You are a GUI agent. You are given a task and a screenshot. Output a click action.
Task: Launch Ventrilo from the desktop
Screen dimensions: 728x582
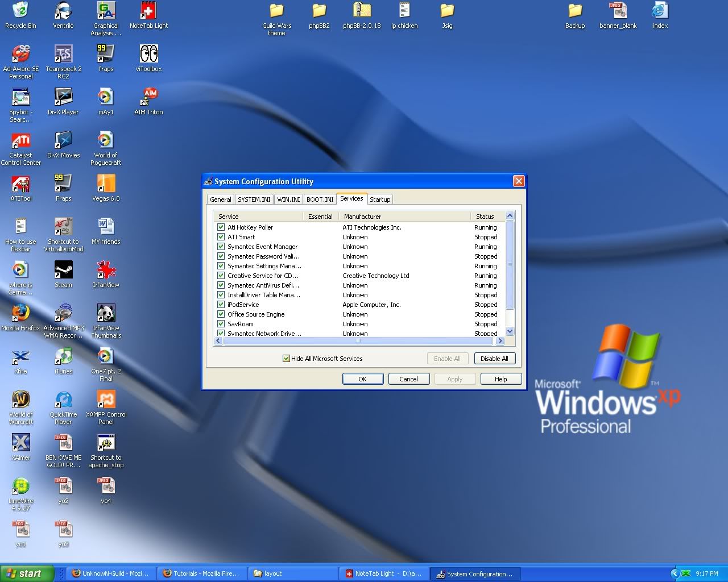[63, 15]
